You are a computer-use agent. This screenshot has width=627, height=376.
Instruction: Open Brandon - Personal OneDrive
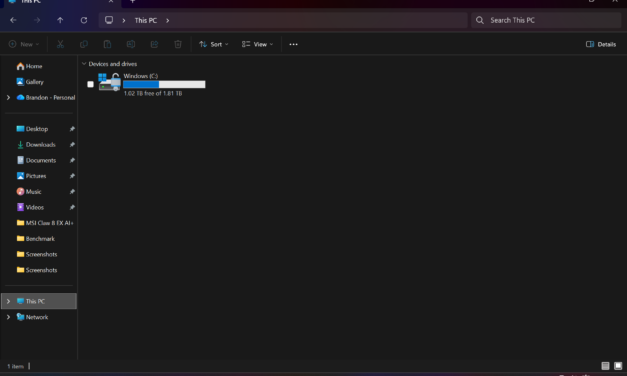(46, 97)
